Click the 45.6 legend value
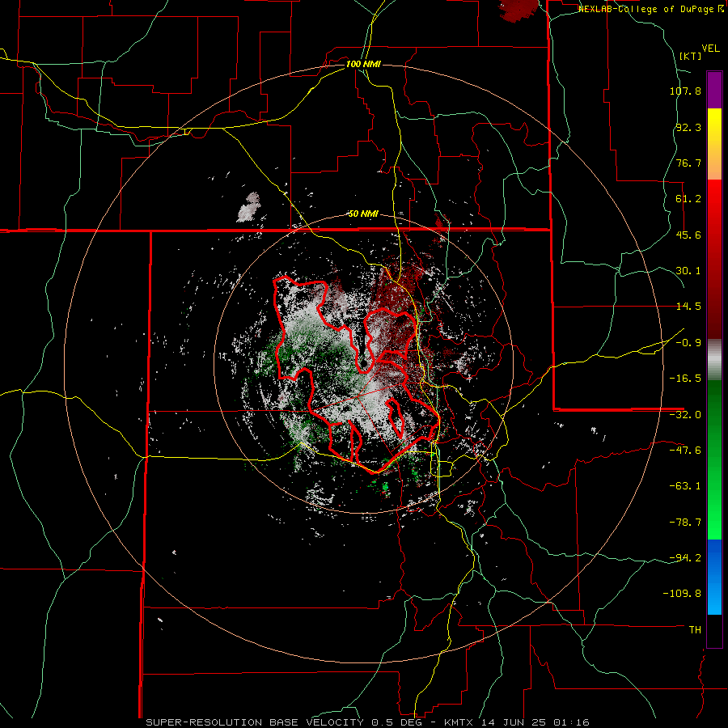Image resolution: width=728 pixels, height=728 pixels. tap(688, 235)
